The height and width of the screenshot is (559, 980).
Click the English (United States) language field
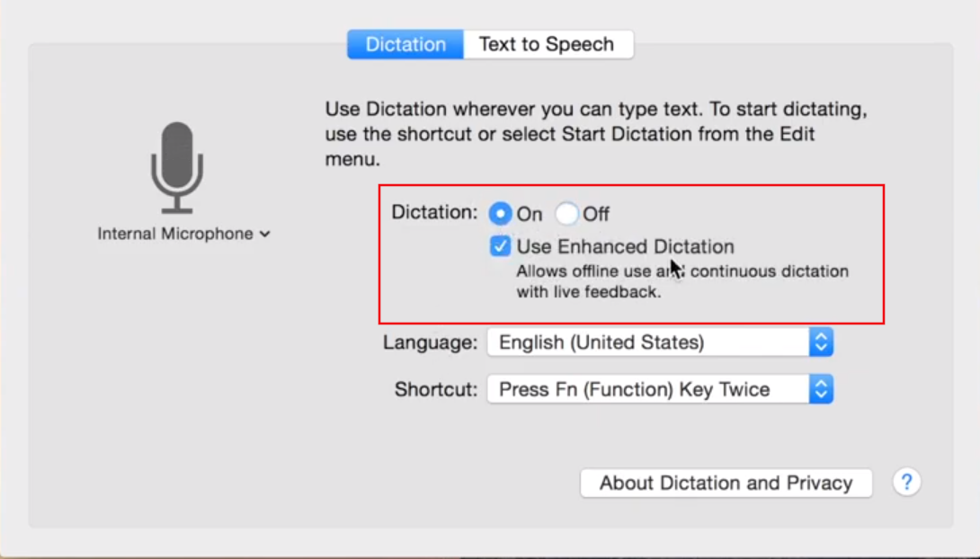point(629,342)
